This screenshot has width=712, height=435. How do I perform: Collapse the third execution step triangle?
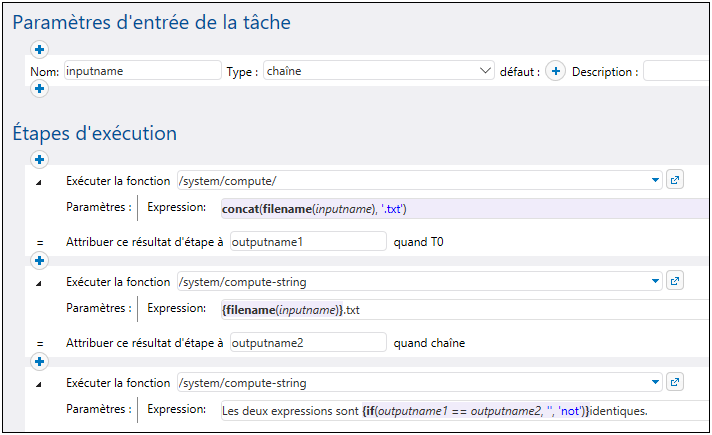[x=40, y=383]
